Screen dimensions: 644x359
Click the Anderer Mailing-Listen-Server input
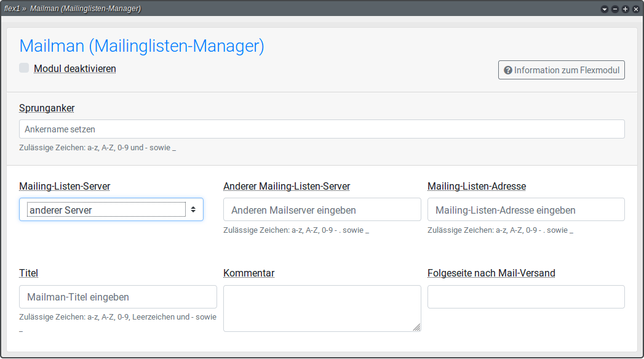coord(322,209)
